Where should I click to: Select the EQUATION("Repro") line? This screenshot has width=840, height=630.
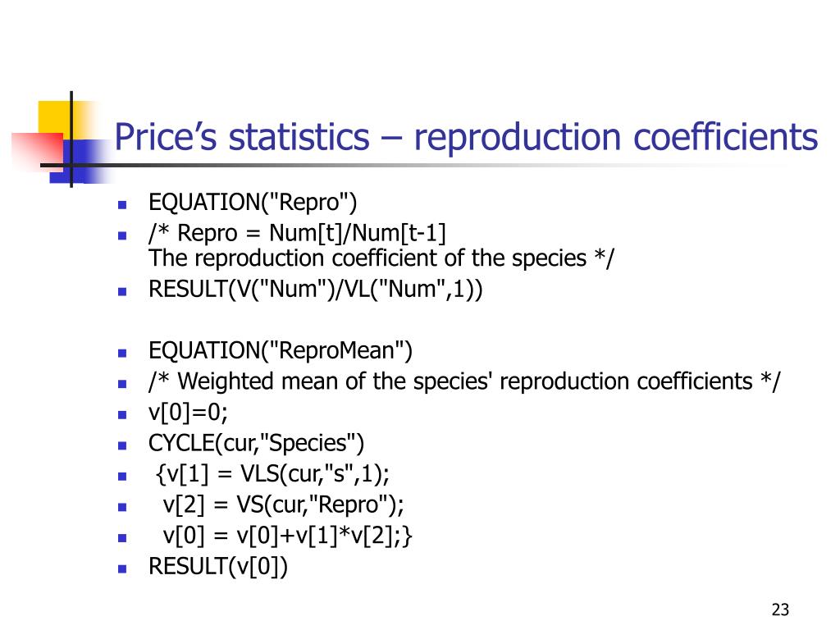click(253, 203)
